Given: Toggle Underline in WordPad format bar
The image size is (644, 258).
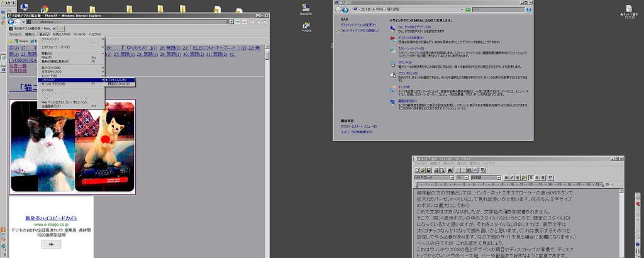Looking at the screenshot, I should (x=517, y=178).
